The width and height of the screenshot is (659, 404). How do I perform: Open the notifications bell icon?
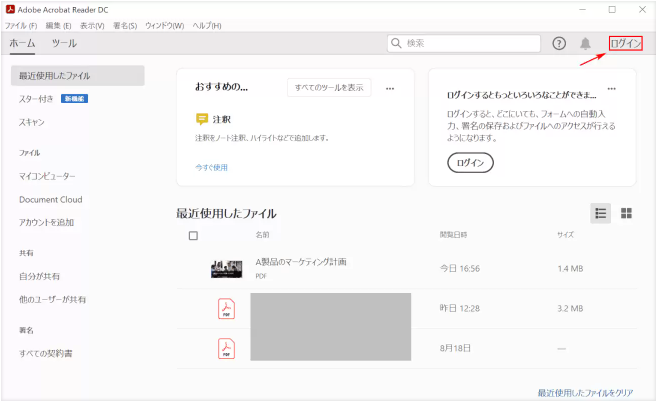[x=585, y=43]
